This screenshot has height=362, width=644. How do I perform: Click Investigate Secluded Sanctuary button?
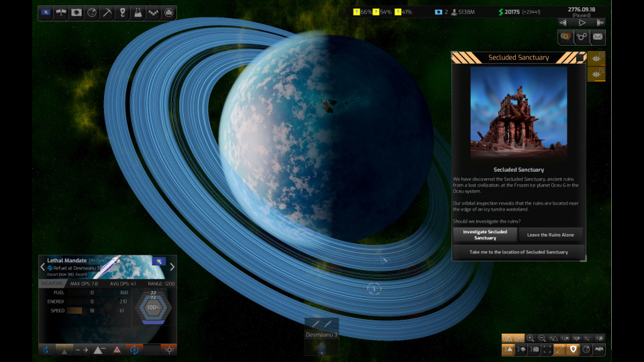coord(485,235)
